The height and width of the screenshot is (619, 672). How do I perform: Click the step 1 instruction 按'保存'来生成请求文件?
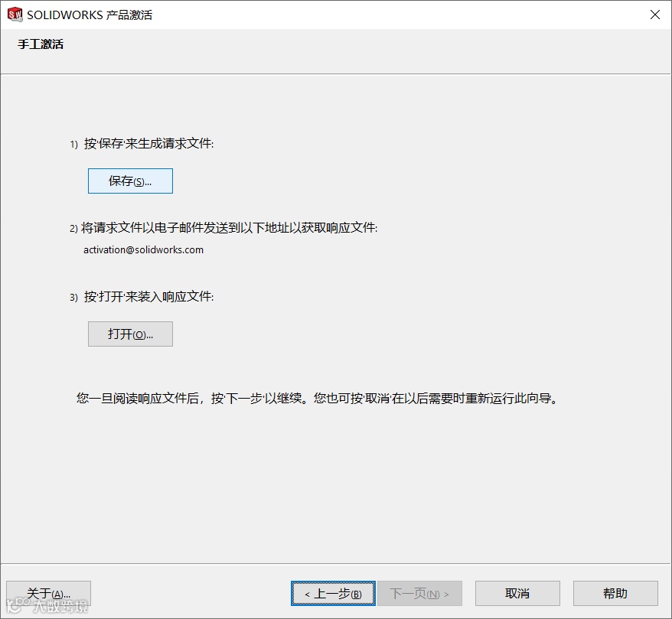(x=148, y=143)
